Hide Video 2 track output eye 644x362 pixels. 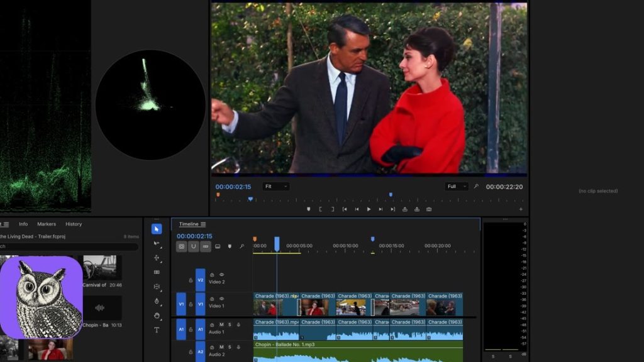pos(221,275)
